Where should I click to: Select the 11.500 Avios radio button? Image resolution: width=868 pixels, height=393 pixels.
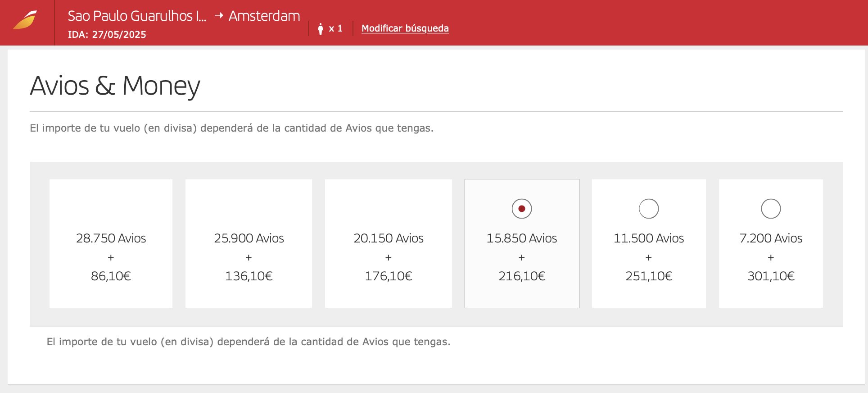click(649, 209)
